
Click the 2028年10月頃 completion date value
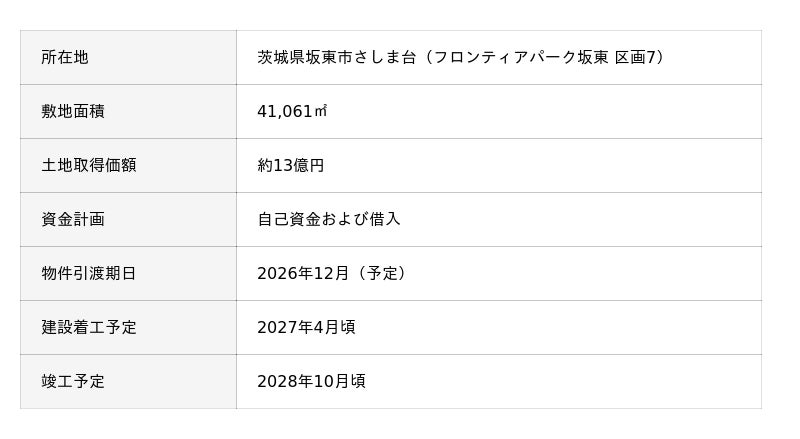(x=311, y=382)
